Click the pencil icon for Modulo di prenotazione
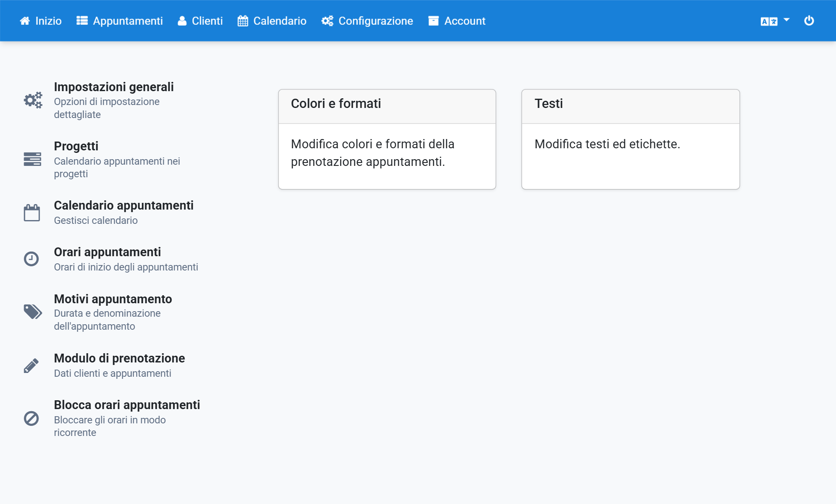The height and width of the screenshot is (504, 836). (x=32, y=365)
